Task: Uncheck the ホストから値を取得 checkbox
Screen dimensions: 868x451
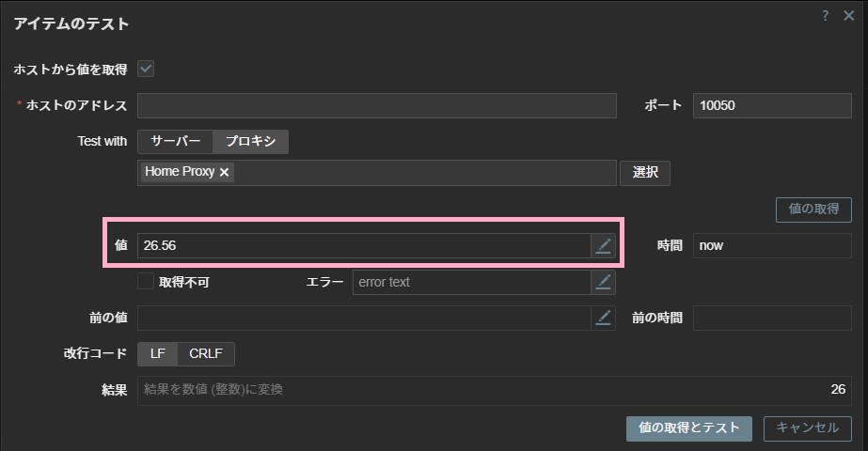Action: tap(146, 69)
